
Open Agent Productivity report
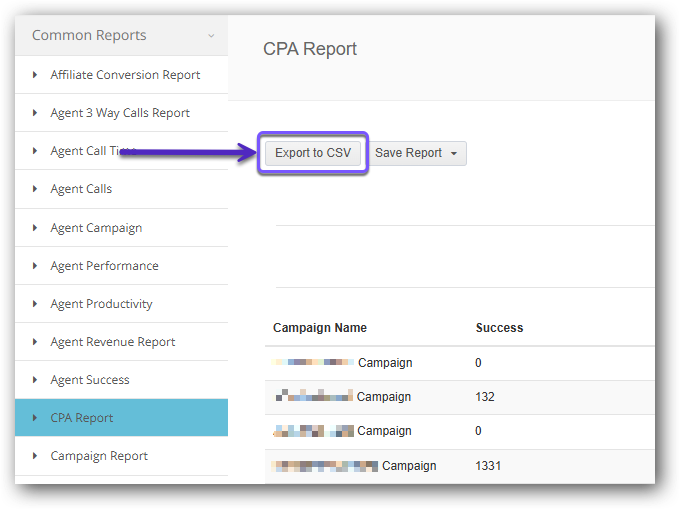tap(101, 304)
